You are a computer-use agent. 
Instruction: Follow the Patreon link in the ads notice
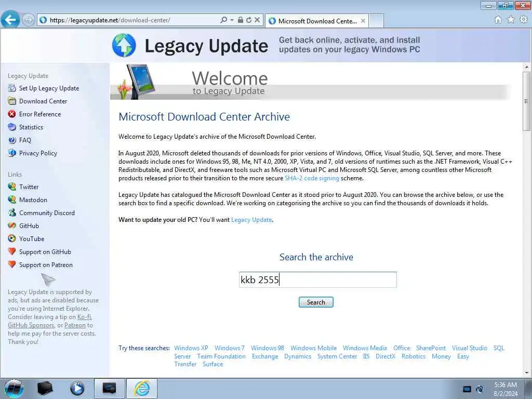click(x=75, y=325)
